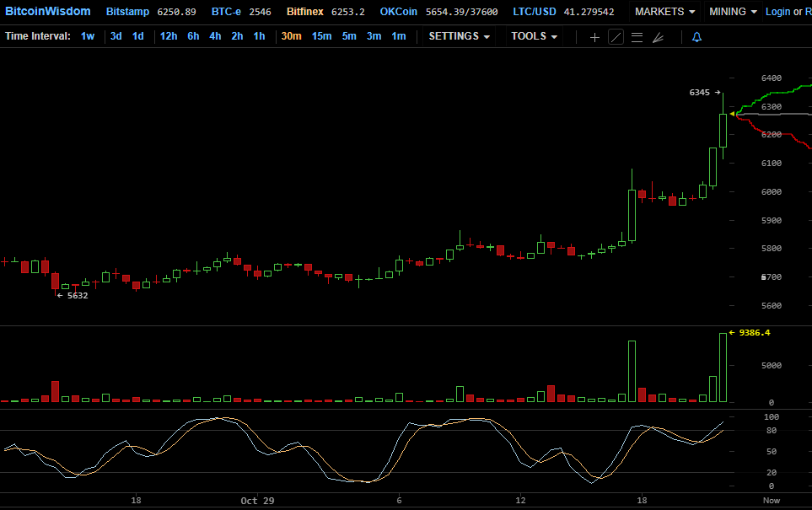Select the LTC/USD market
Viewport: 812px width, 510px height.
(534, 11)
